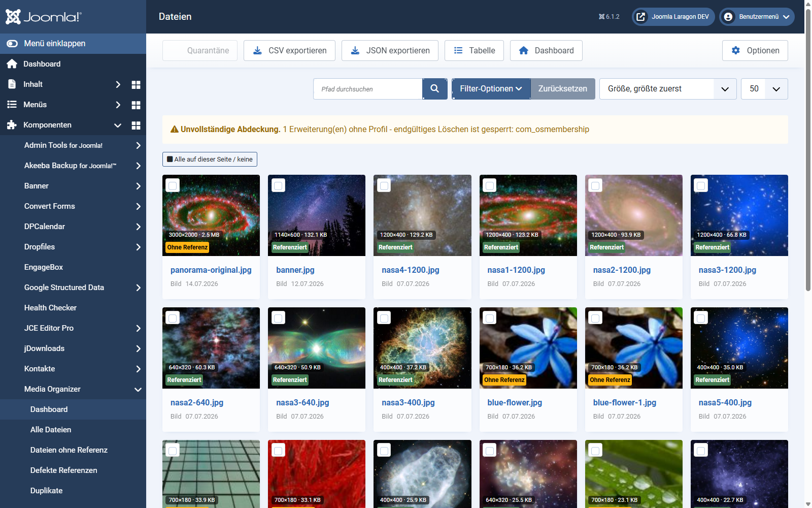Click the gear icon on Optionen button

(736, 51)
